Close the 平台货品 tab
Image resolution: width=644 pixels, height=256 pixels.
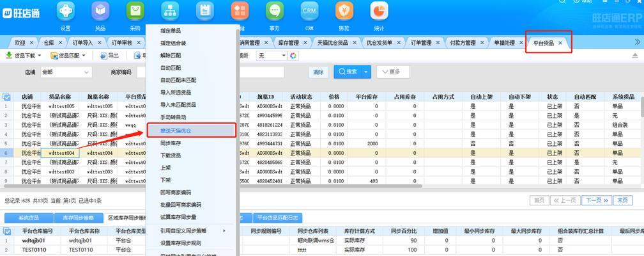coord(560,43)
